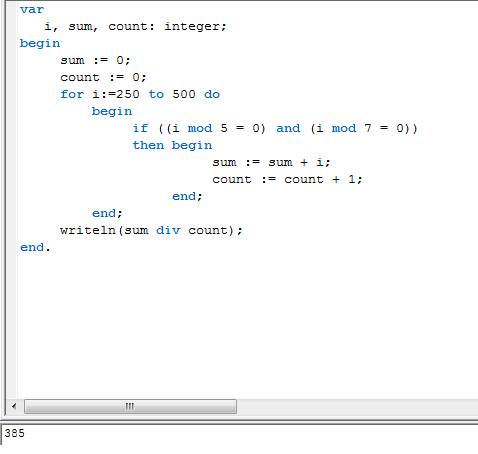The width and height of the screenshot is (478, 454).
Task: Click 'mod 7' in the condition
Action: [x=351, y=128]
